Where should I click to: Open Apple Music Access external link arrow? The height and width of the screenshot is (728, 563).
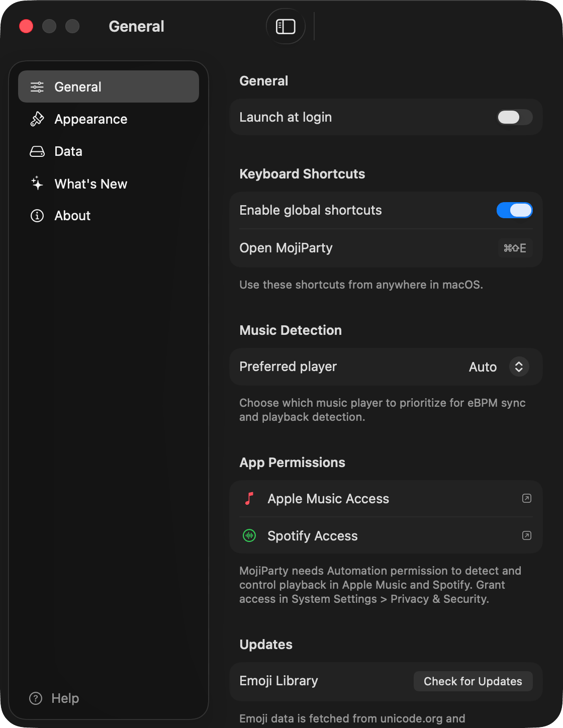click(x=527, y=498)
